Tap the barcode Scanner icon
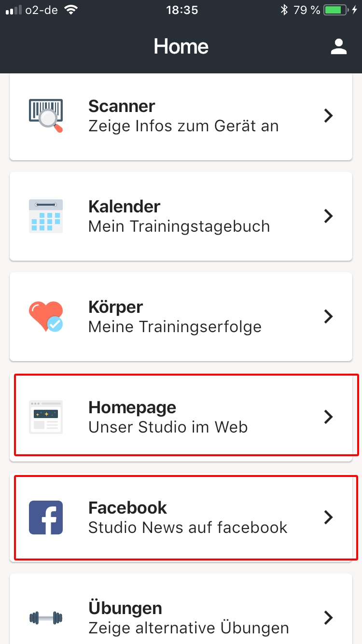The width and height of the screenshot is (362, 644). [x=46, y=116]
